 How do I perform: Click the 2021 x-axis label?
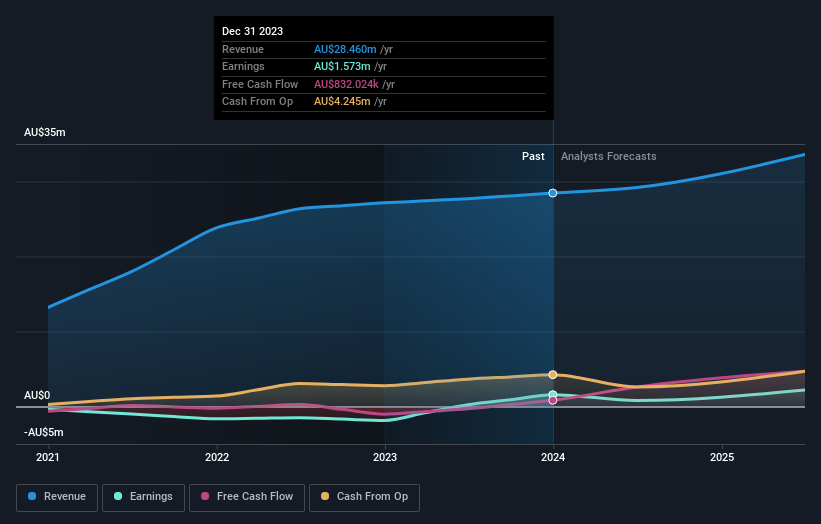tap(48, 458)
